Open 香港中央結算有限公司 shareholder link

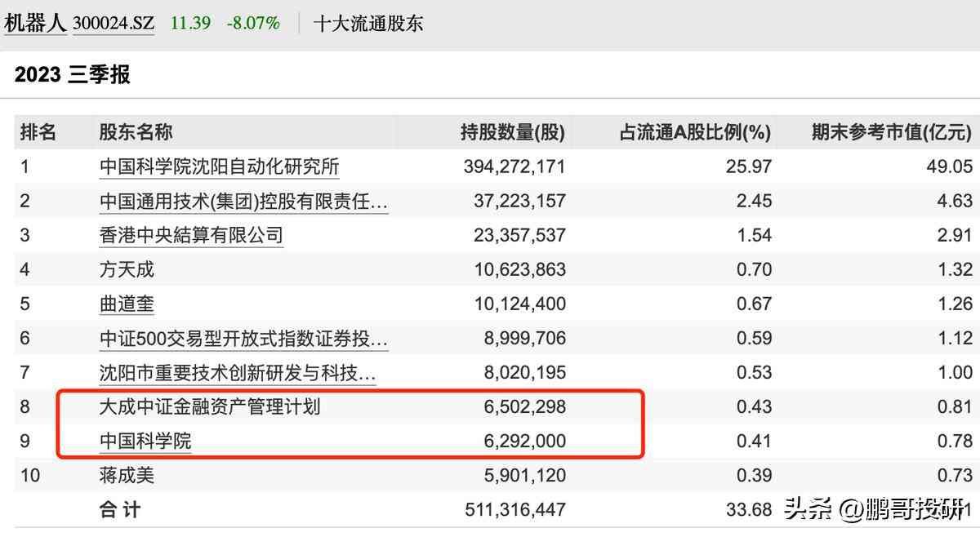tap(191, 236)
